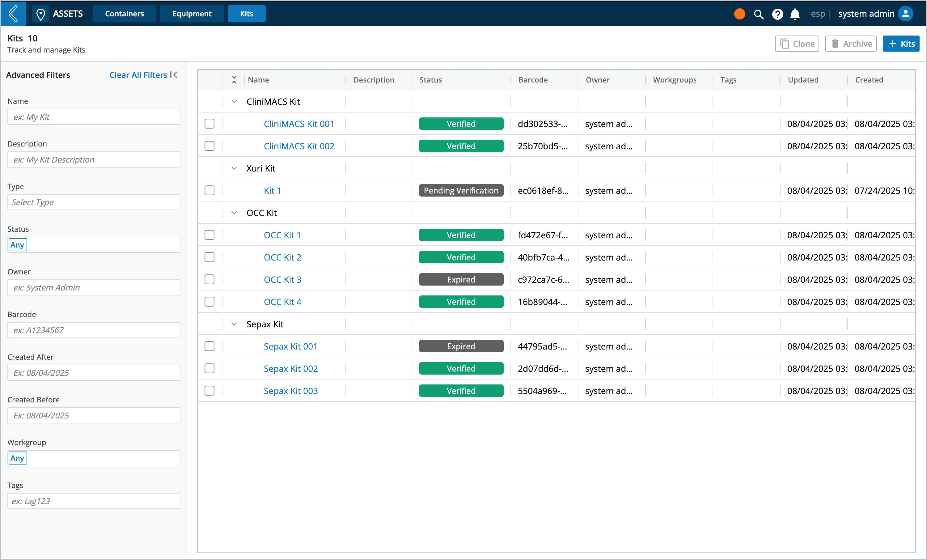Image resolution: width=927 pixels, height=560 pixels.
Task: Sort by the Updated column header
Action: [x=803, y=80]
